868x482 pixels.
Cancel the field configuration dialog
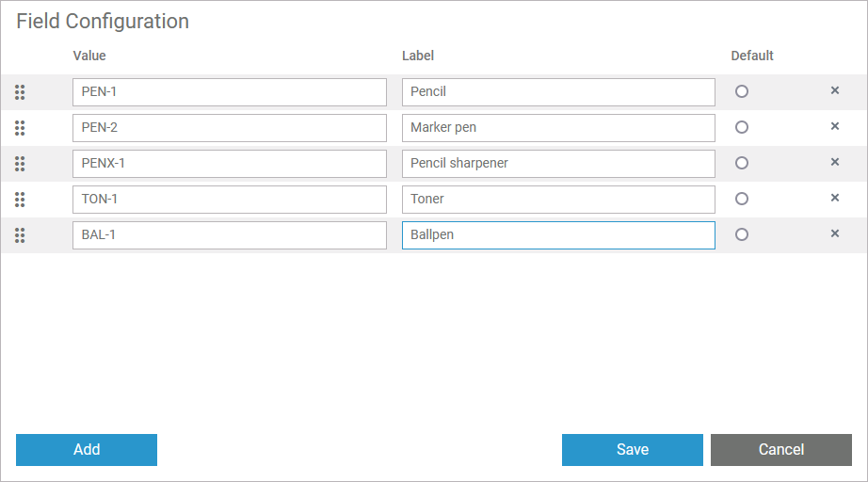pyautogui.click(x=780, y=450)
